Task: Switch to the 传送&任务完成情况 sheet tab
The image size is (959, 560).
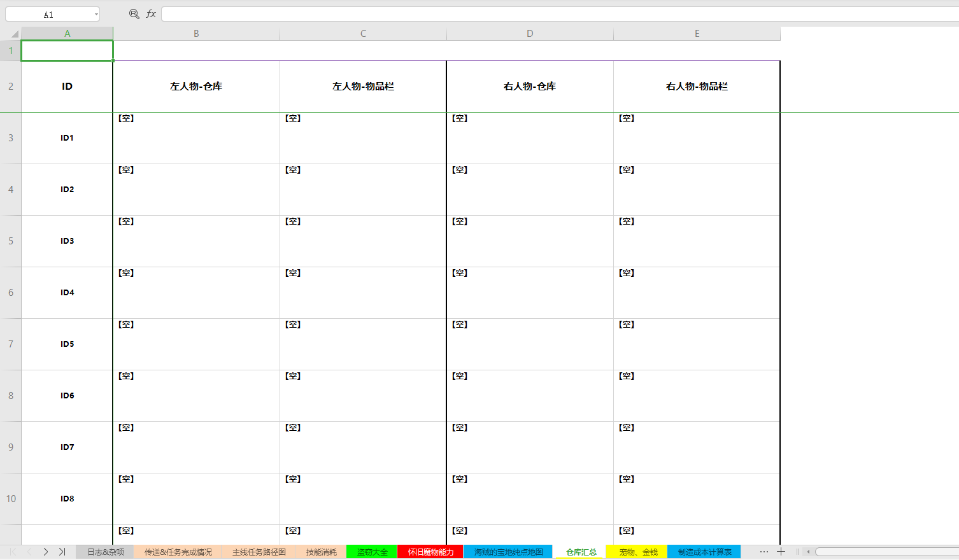Action: (x=178, y=552)
